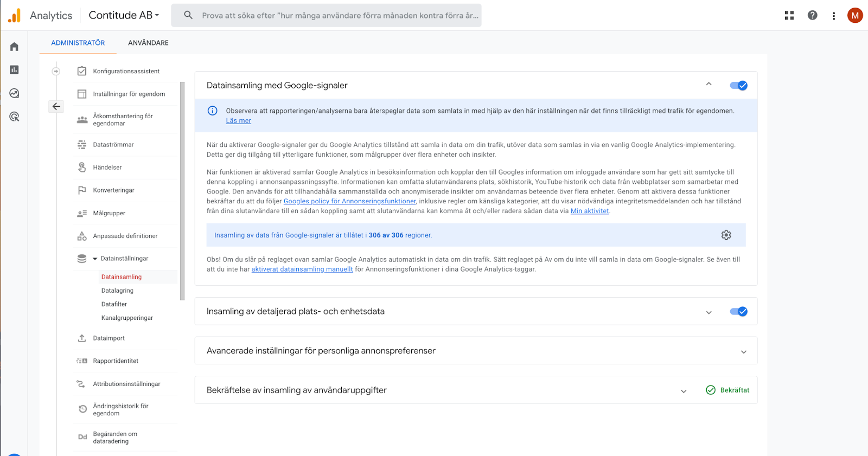Open aktiverat datainsamling manuellt link
The image size is (868, 456).
(302, 269)
